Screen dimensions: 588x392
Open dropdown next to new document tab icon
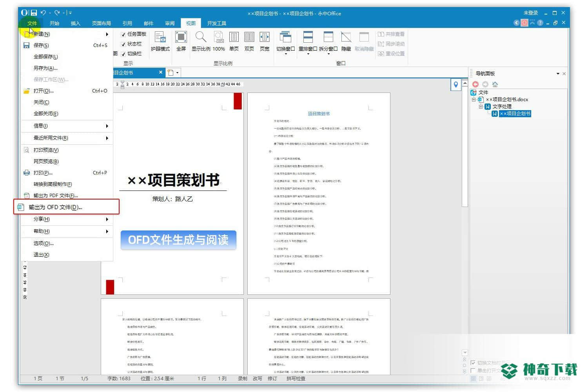coord(178,73)
